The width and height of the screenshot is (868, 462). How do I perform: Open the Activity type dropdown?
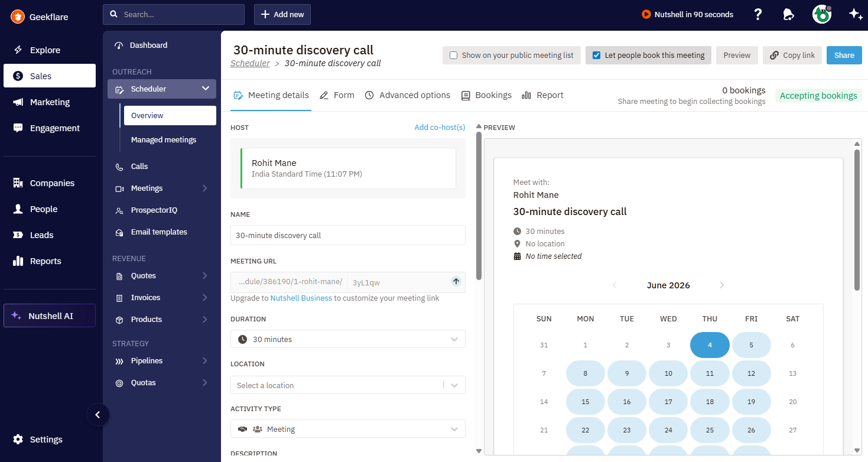348,429
